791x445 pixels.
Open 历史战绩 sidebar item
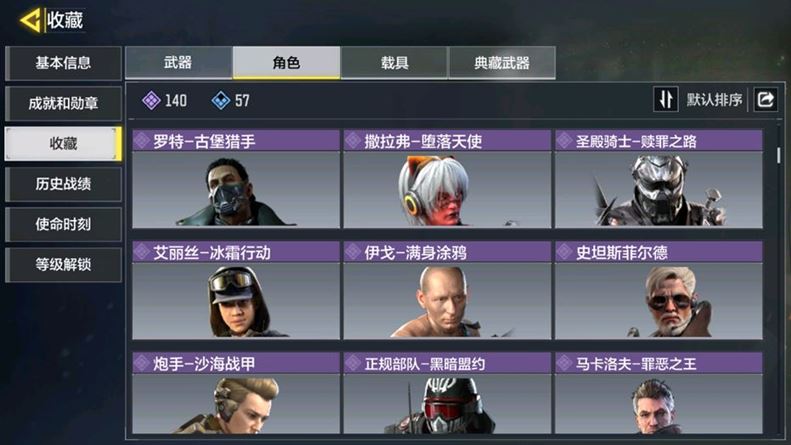(63, 184)
